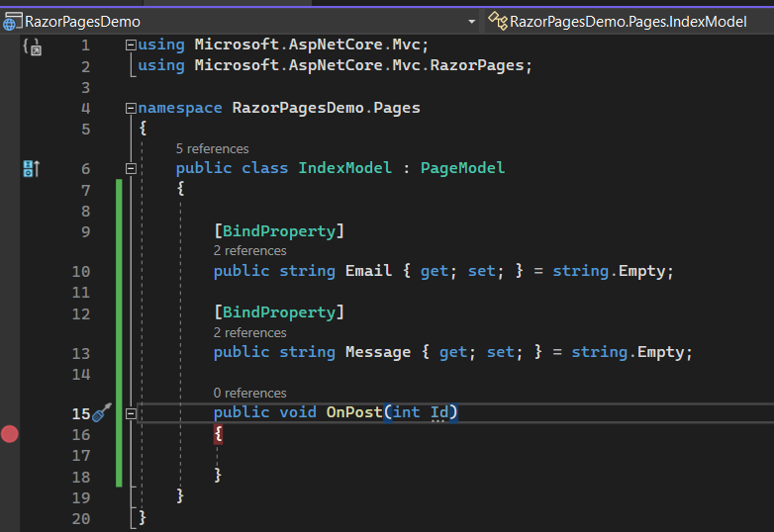Collapse the OnPost method block
Viewport: 774px width, 532px height.
(x=131, y=413)
